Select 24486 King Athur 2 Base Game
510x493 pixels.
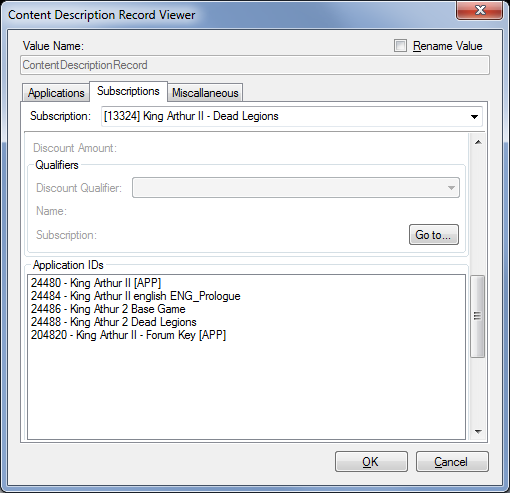108,309
